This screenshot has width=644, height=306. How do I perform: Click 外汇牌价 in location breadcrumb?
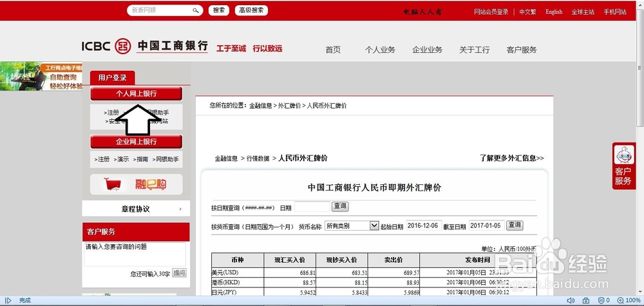coord(290,106)
